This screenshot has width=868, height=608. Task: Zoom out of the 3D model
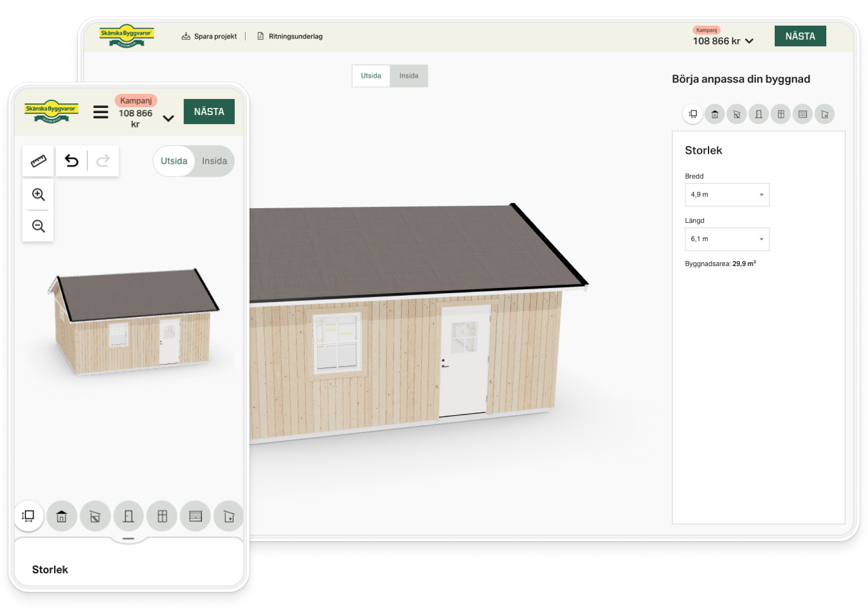click(39, 226)
